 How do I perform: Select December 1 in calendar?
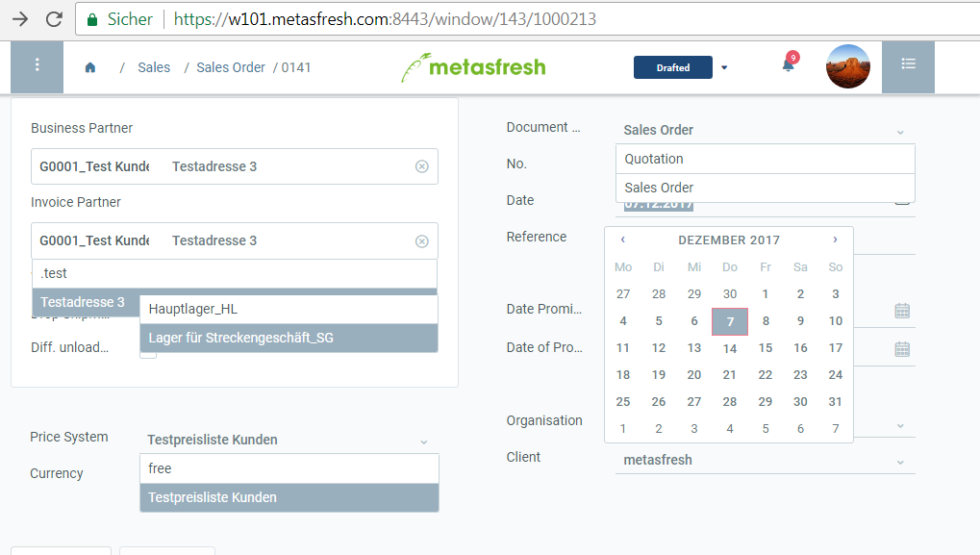point(766,293)
